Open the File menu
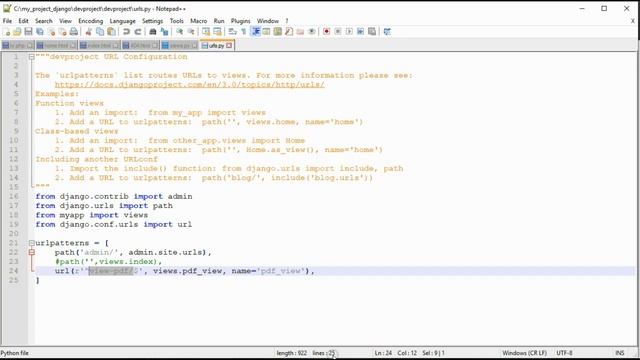 [x=7, y=21]
